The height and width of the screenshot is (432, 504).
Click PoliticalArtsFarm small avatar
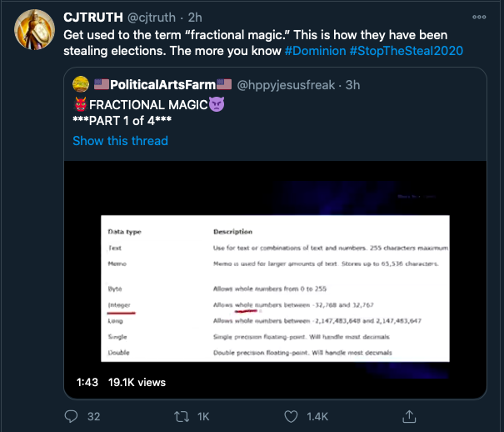[x=82, y=83]
